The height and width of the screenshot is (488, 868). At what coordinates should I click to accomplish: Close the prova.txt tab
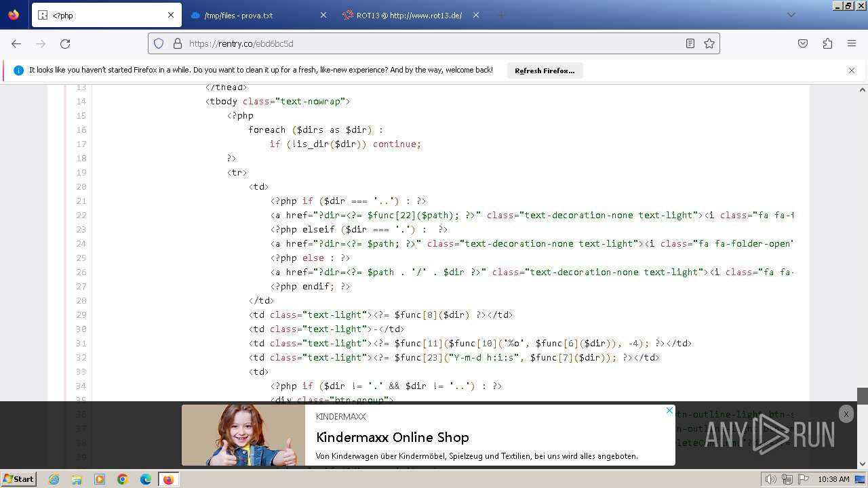[x=323, y=15]
